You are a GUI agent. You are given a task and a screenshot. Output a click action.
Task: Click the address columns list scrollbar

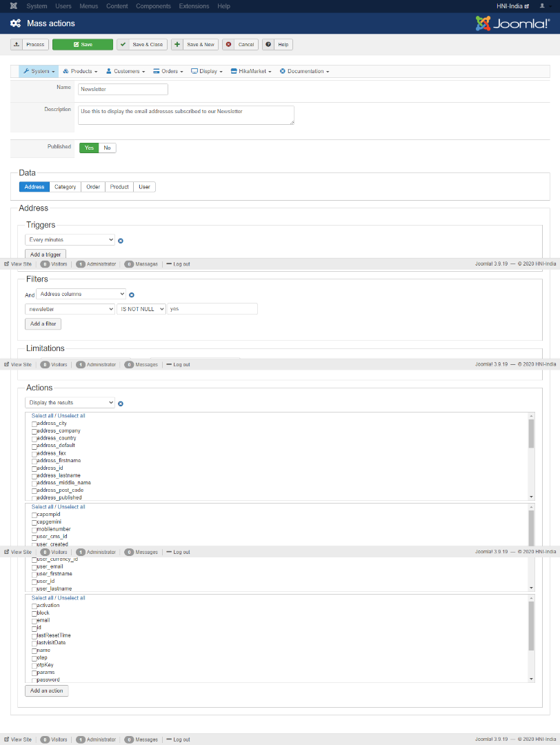point(531,434)
